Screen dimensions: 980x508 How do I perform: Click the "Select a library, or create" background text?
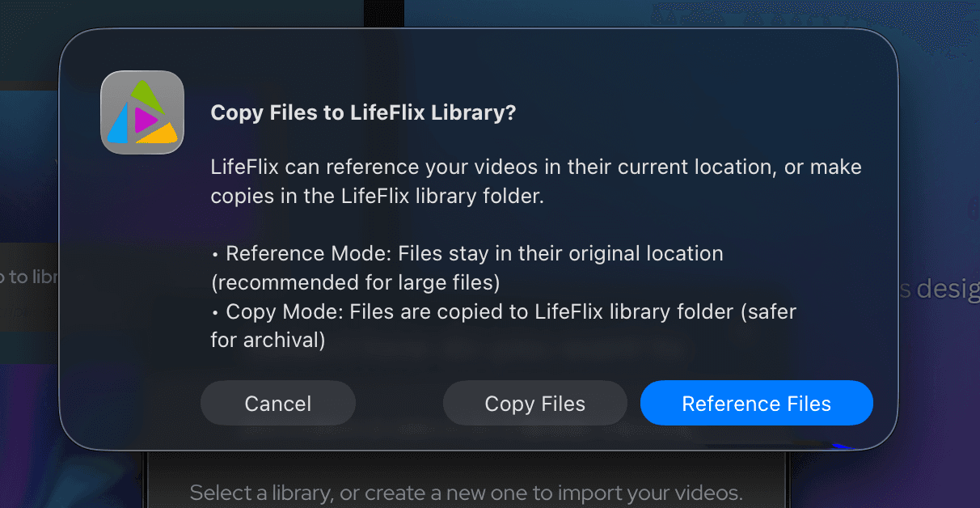click(x=466, y=492)
